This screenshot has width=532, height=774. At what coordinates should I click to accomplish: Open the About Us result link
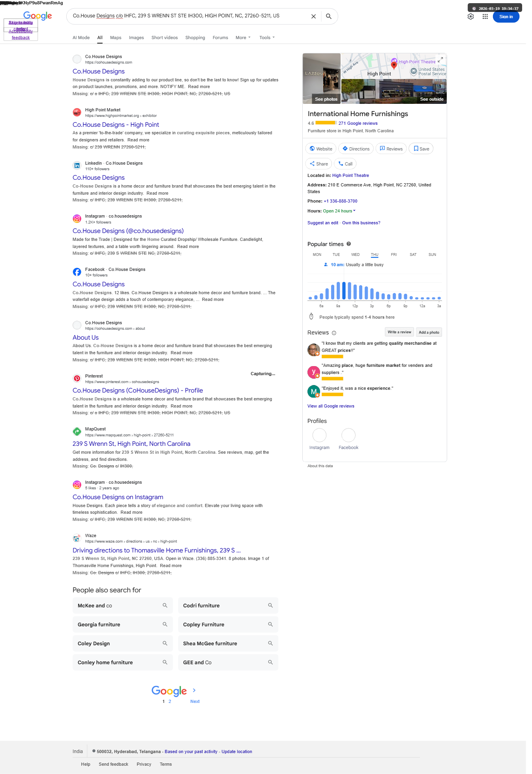pos(86,338)
